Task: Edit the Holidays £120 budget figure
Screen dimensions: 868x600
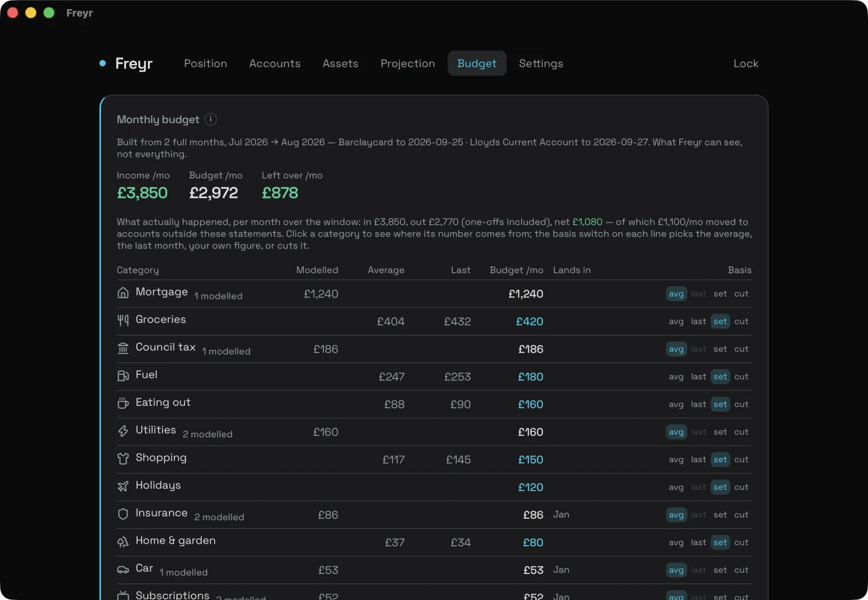Action: coord(531,488)
